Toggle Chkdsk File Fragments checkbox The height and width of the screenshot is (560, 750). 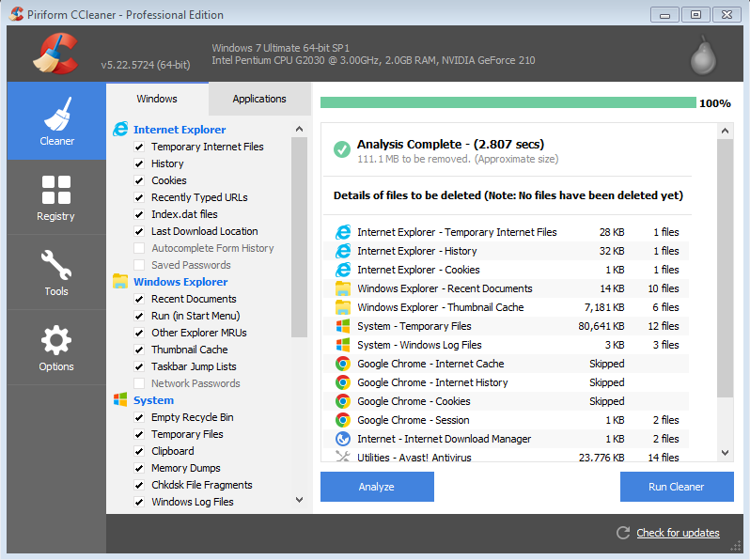tap(139, 485)
